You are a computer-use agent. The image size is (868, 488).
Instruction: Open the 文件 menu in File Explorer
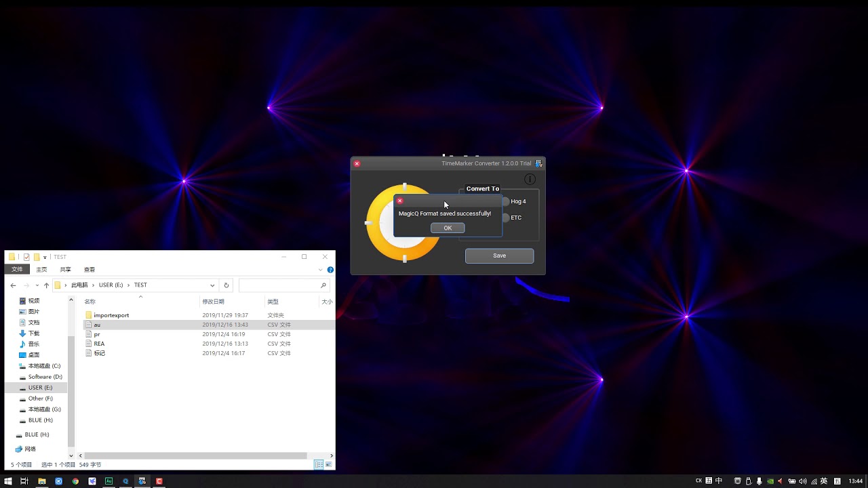pos(17,269)
